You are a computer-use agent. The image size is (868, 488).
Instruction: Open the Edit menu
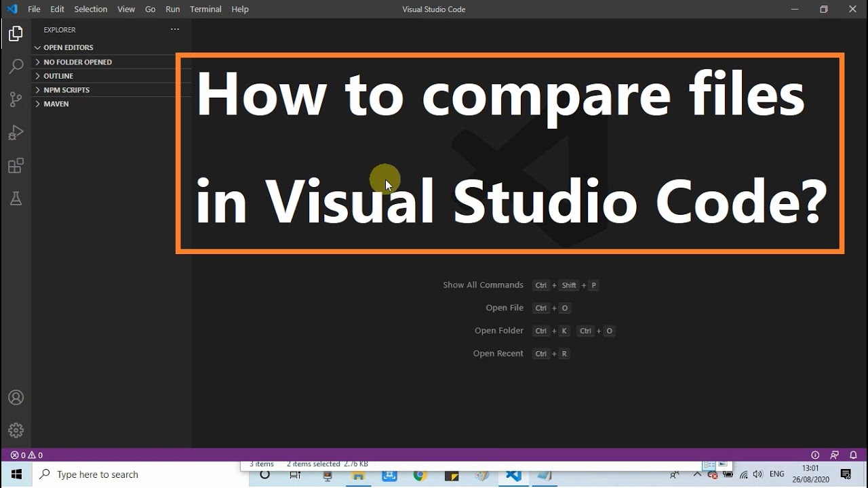[x=57, y=9]
